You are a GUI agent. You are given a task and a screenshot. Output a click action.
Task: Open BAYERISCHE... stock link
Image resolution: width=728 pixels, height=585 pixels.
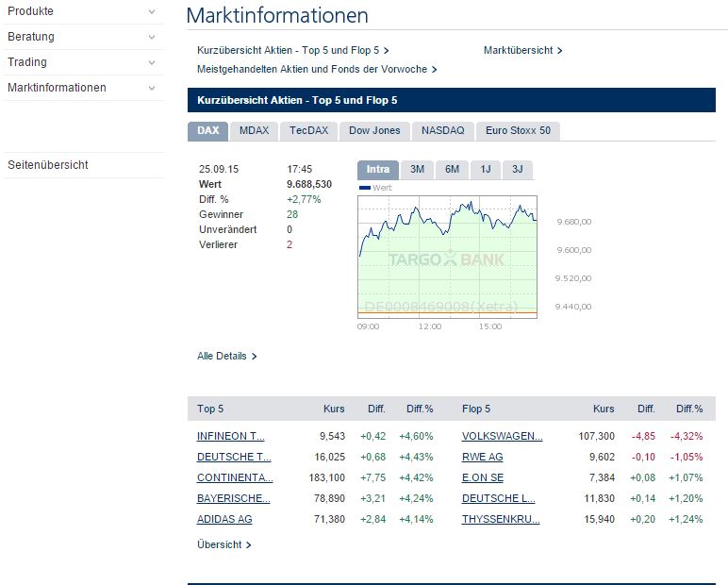(234, 498)
